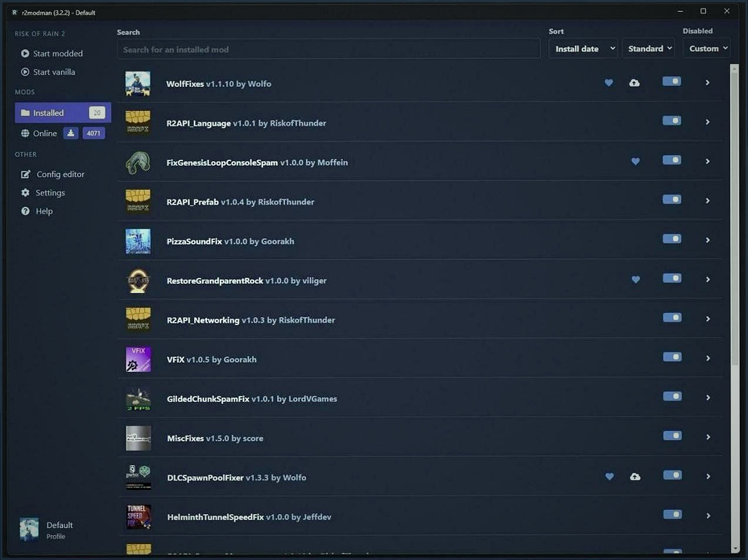Click the HelminthTunnelSpeedFix mod icon
Screen dimensions: 748x560
[x=138, y=517]
